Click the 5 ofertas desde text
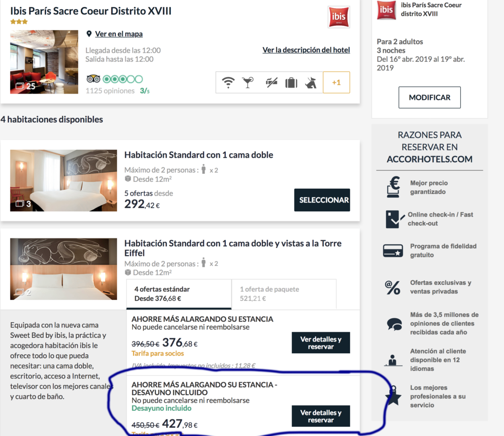This screenshot has width=504, height=436. click(149, 193)
